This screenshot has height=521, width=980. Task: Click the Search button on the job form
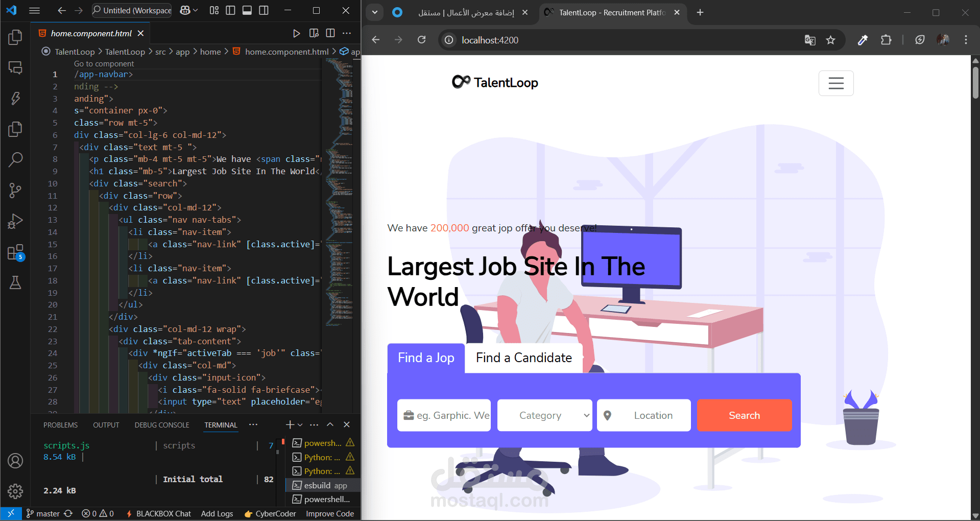pyautogui.click(x=744, y=415)
